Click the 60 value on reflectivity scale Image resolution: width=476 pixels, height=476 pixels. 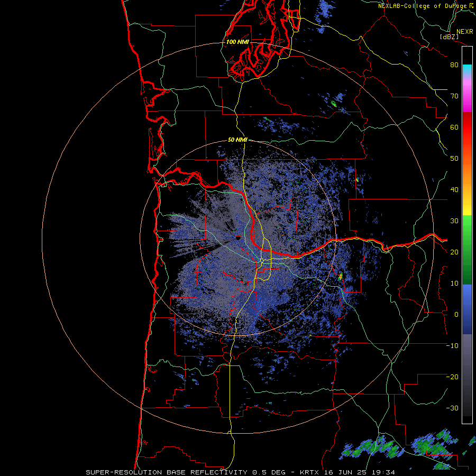coord(454,127)
